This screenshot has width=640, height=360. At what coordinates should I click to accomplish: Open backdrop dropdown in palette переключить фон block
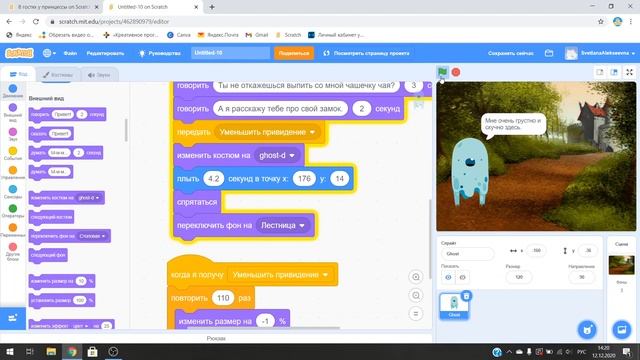pos(92,236)
